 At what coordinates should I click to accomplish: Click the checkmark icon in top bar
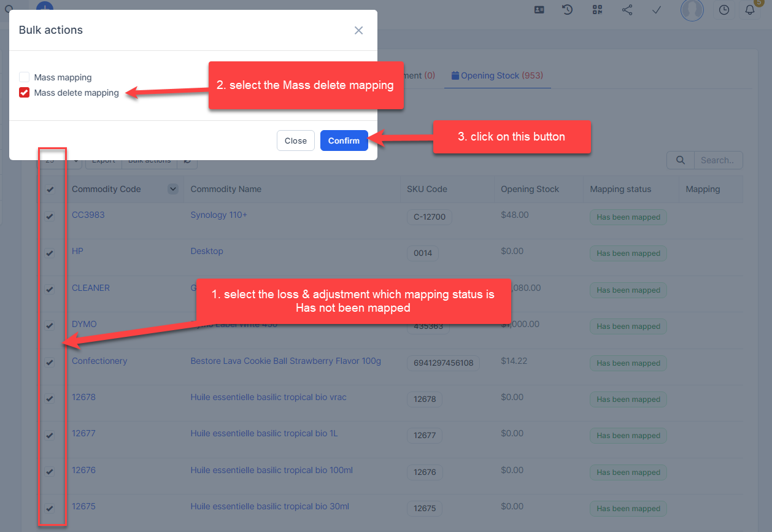(657, 10)
